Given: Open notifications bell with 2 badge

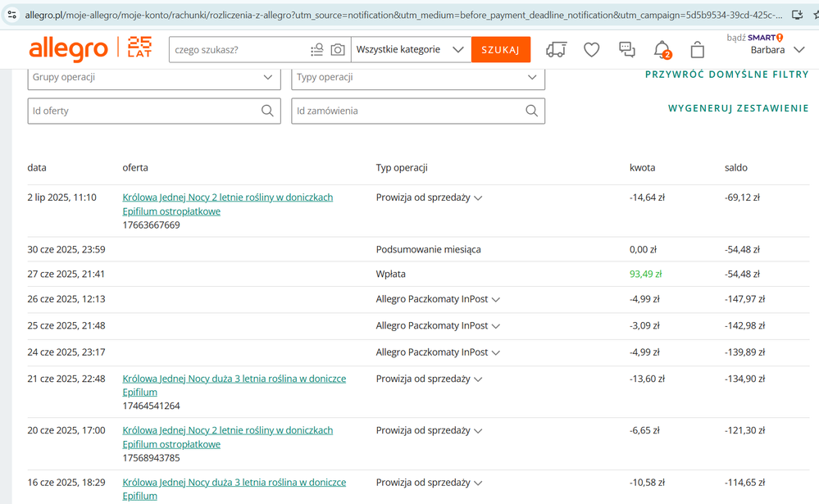Looking at the screenshot, I should (x=662, y=50).
